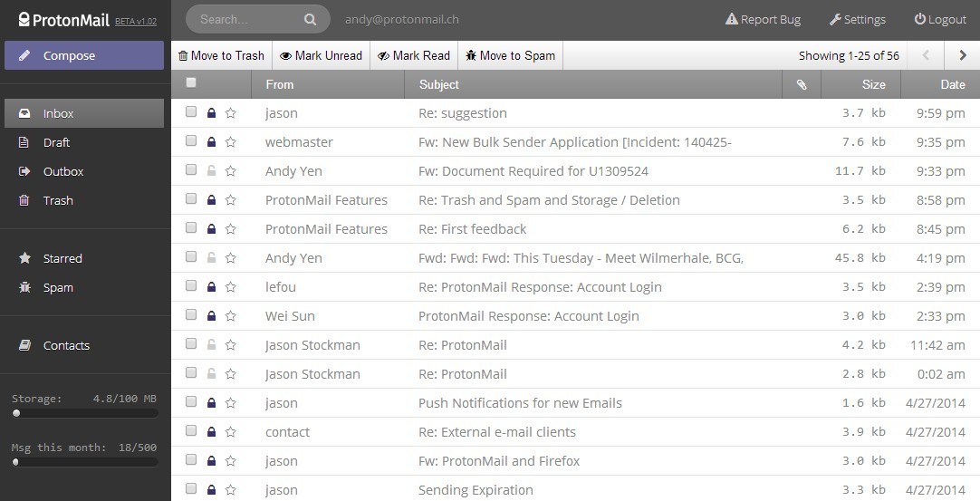Open the Spam folder
The width and height of the screenshot is (980, 501).
(x=57, y=287)
